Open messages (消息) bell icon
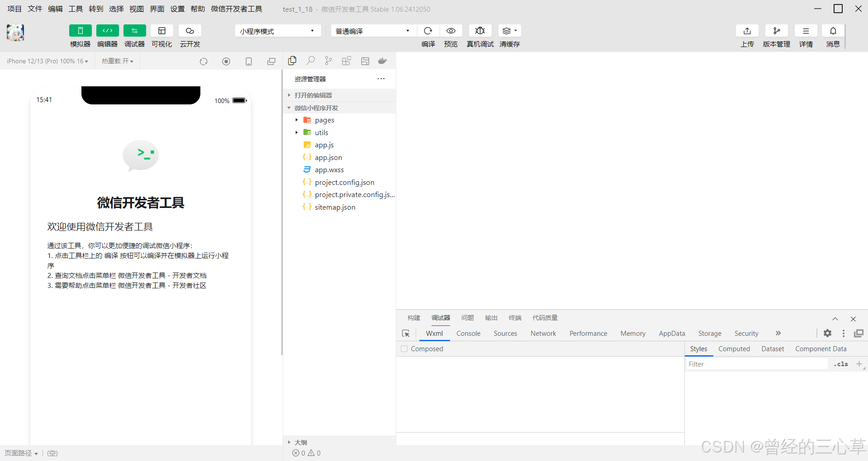Viewport: 868px width, 461px height. coord(833,31)
